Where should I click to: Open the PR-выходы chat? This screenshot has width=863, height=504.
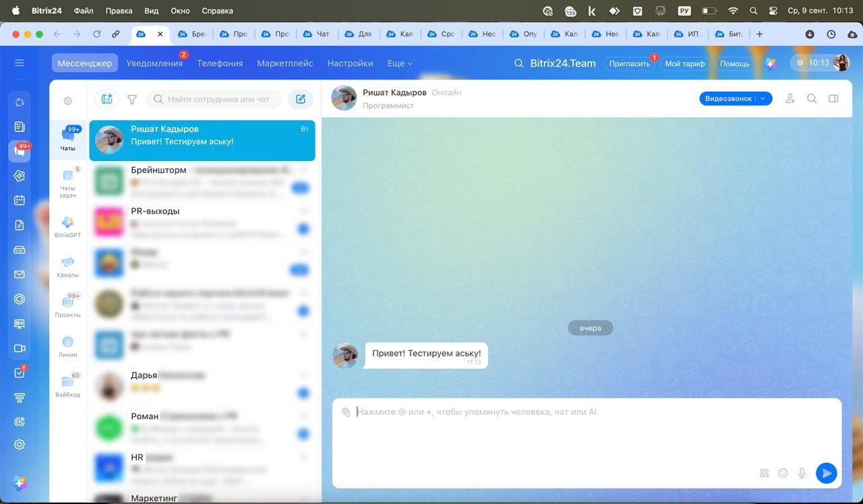(x=202, y=222)
